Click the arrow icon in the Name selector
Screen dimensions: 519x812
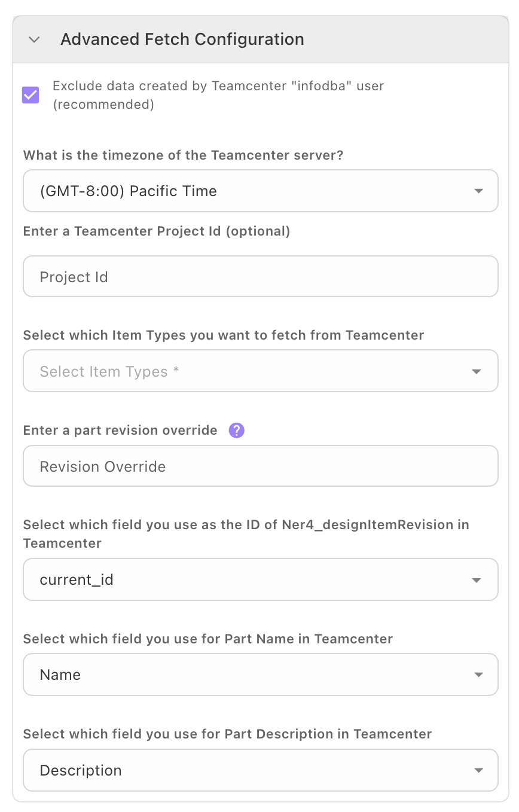coord(478,675)
